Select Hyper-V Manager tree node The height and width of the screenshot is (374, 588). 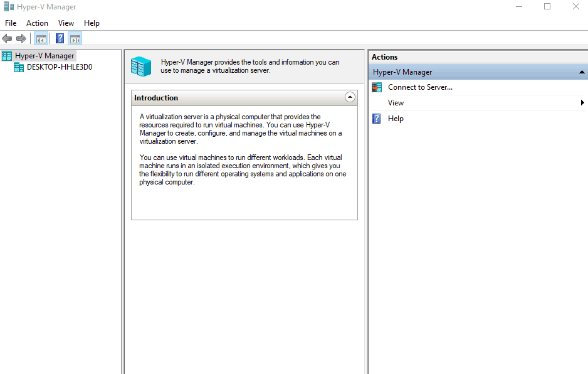click(x=45, y=56)
